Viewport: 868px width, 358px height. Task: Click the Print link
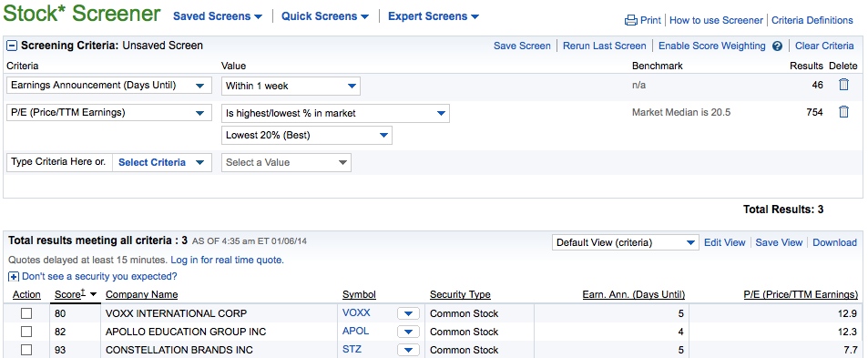(x=650, y=20)
